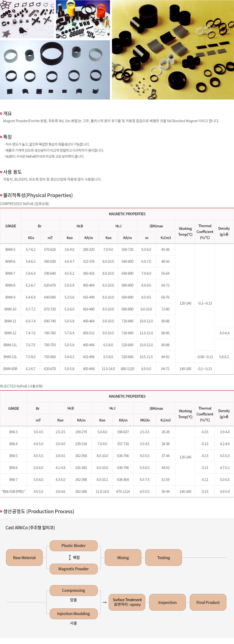234x644 pixels.
Task: Click the Raw Meterial process box
Action: tap(24, 558)
